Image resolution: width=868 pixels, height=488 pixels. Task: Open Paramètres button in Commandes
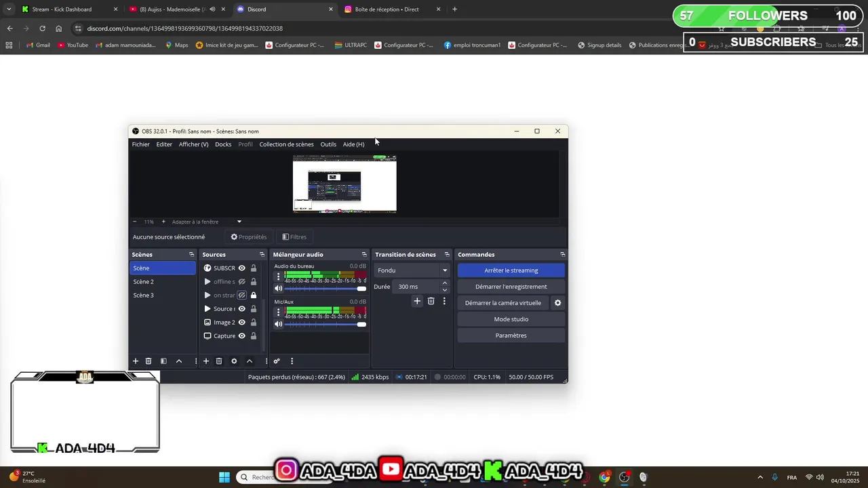tap(511, 335)
